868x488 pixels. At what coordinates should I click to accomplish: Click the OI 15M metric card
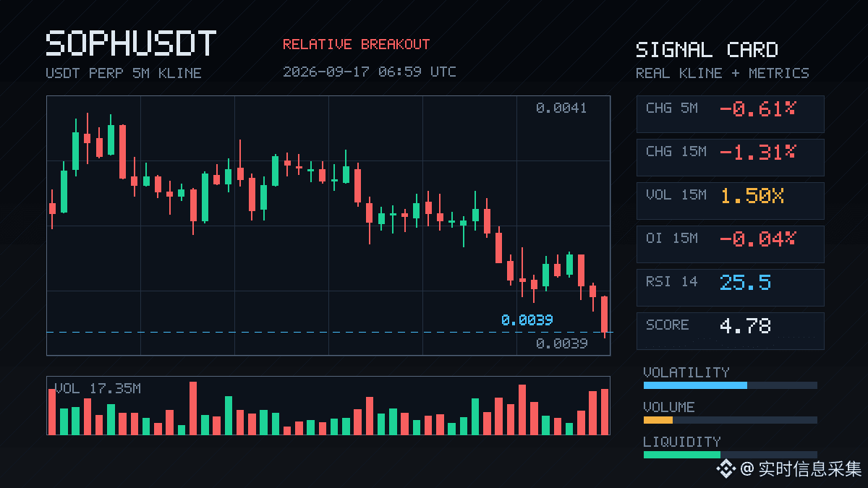730,244
